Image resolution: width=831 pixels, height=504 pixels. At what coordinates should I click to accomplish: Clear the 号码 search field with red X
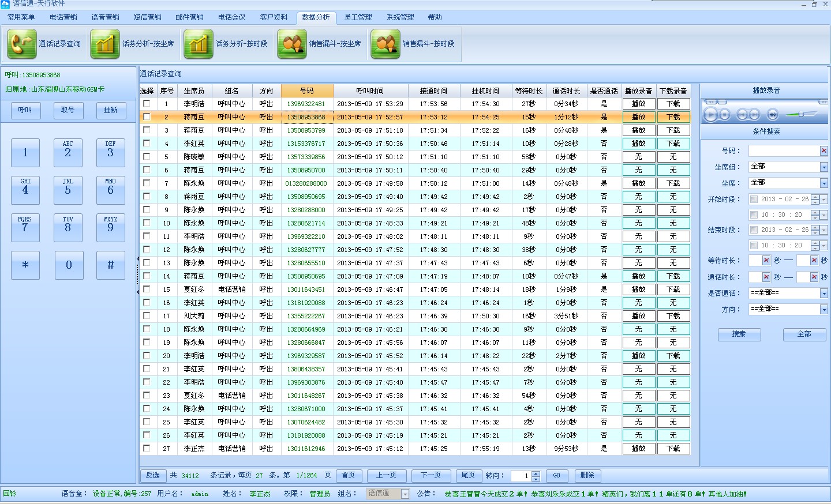coord(823,151)
